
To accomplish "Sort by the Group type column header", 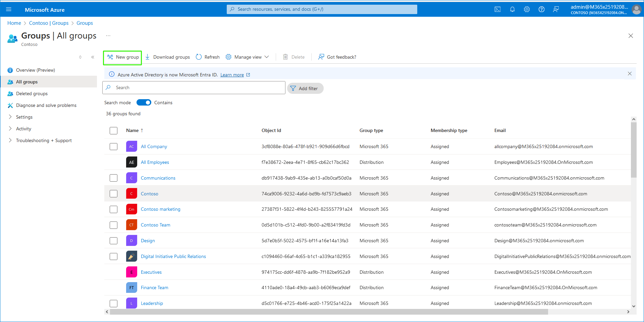I will click(371, 131).
